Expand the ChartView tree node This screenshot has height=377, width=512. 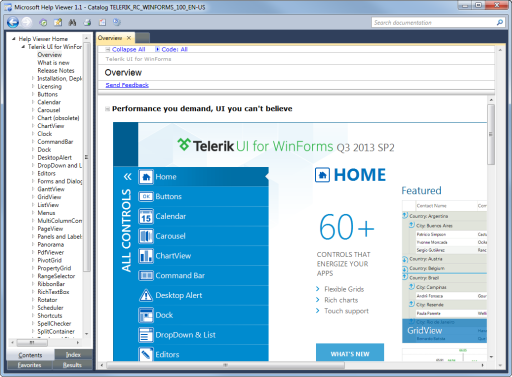pyautogui.click(x=33, y=126)
